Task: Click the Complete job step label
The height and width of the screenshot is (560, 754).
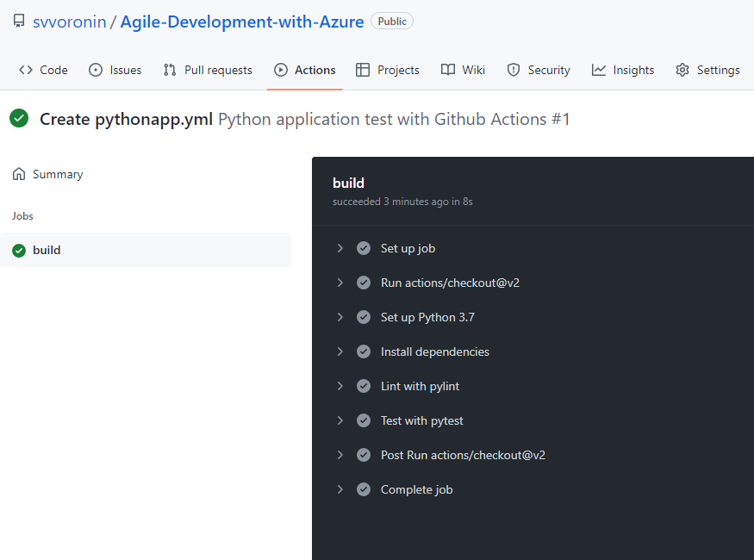Action: (416, 490)
